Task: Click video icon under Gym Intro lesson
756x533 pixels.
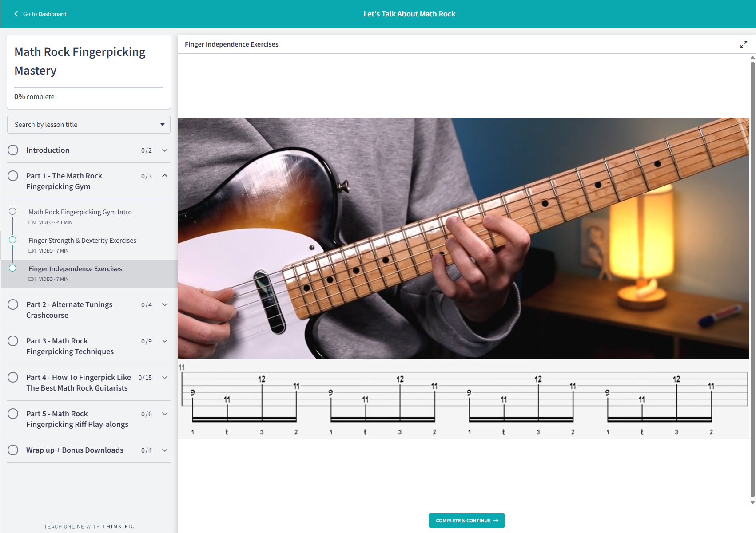Action: [32, 222]
